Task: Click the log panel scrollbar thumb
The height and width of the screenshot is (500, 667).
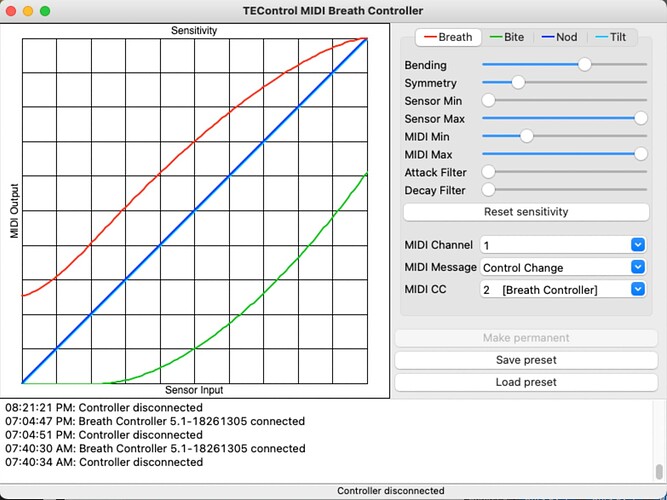Action: pyautogui.click(x=659, y=471)
